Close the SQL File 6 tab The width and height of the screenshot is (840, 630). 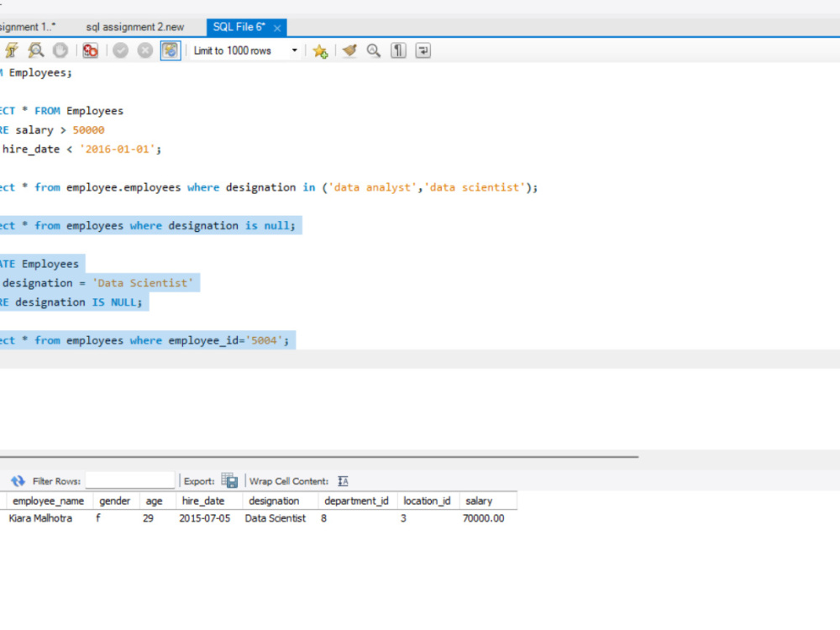(277, 28)
